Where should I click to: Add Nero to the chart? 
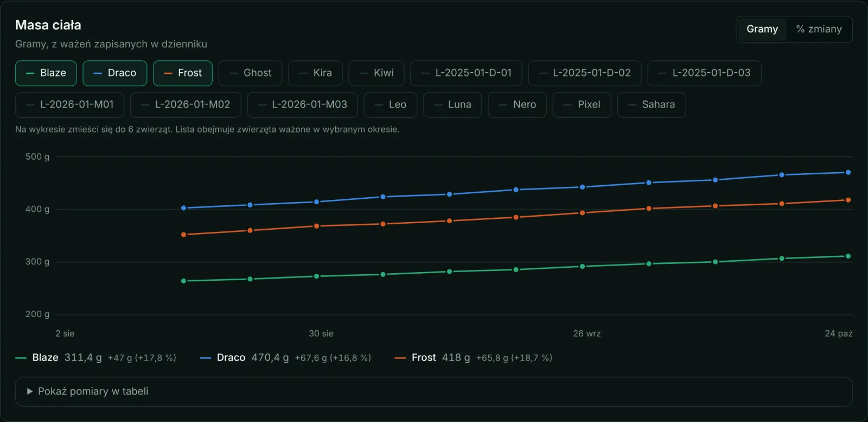pos(518,105)
